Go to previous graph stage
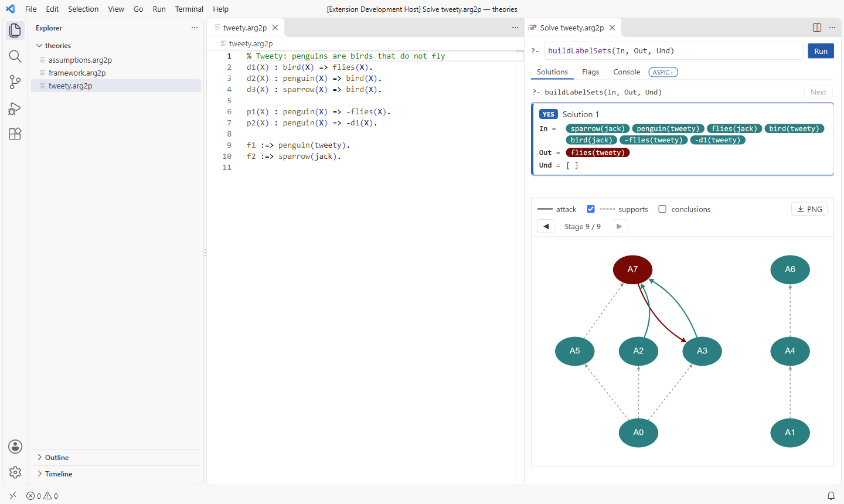This screenshot has height=504, width=844. [x=546, y=226]
